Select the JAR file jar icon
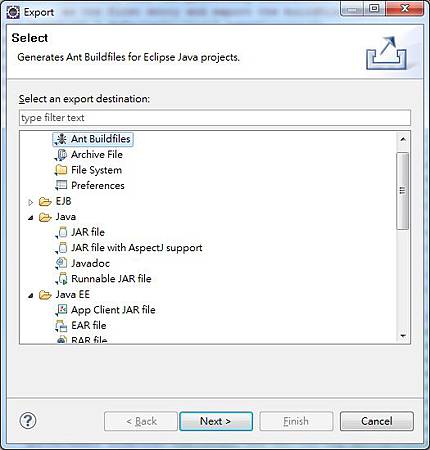430x450 pixels. coord(62,232)
